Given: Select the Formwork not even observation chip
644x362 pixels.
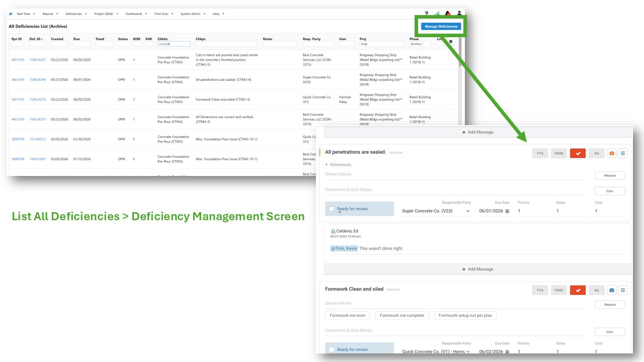Looking at the screenshot, I should point(348,315).
